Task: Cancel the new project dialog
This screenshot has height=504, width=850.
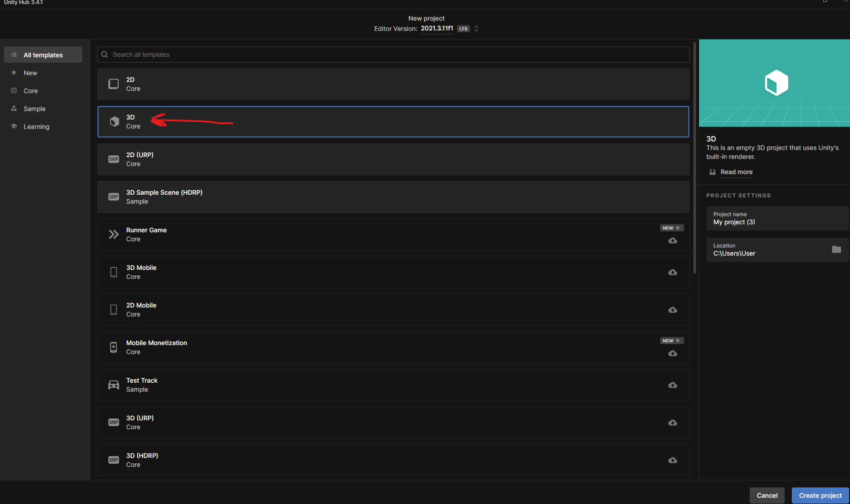Action: click(x=767, y=495)
